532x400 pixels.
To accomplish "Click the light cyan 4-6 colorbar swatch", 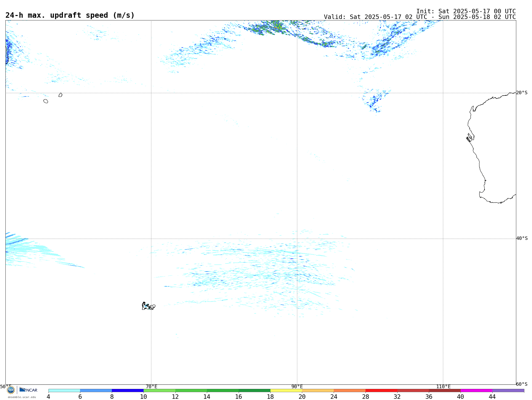I will pos(64,391).
